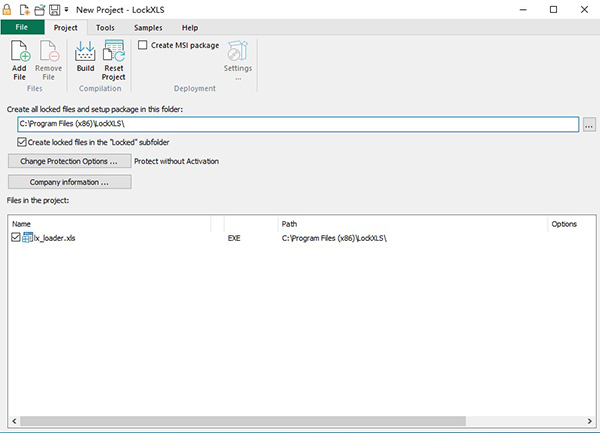Open the File menu
The image size is (600, 433).
(22, 27)
